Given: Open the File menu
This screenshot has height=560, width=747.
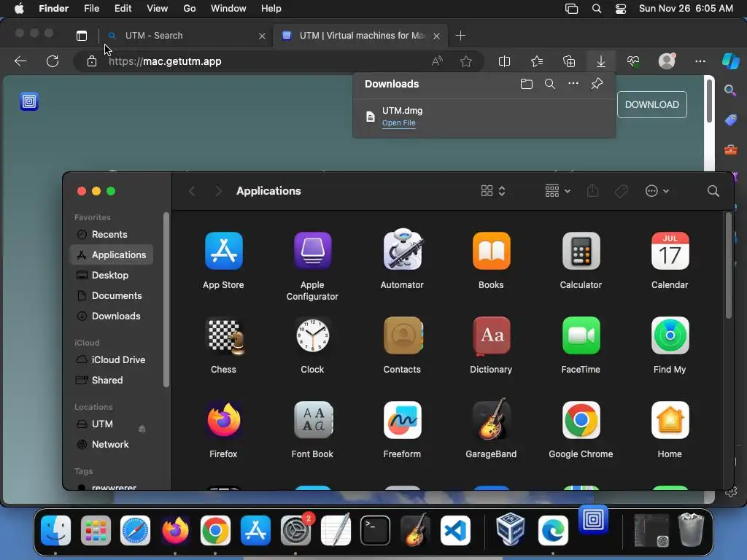Looking at the screenshot, I should pos(91,9).
